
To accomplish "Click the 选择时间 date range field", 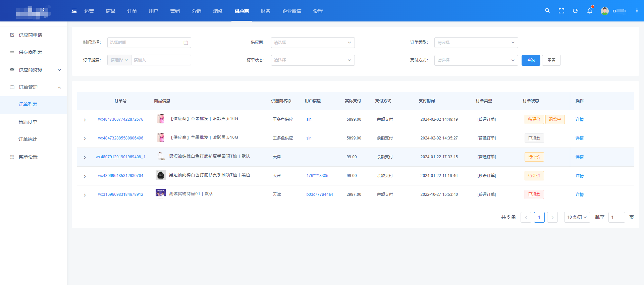I will click(x=149, y=43).
